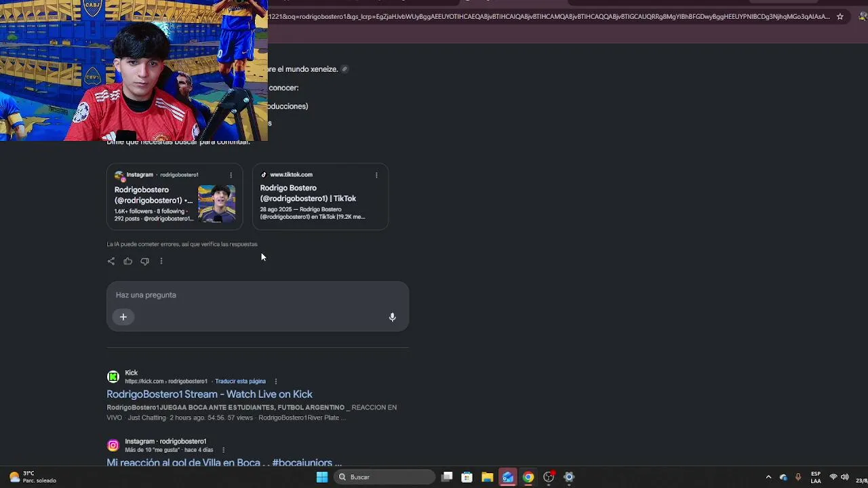This screenshot has width=868, height=488.
Task: Give the AI answer a thumbs up
Action: (127, 261)
